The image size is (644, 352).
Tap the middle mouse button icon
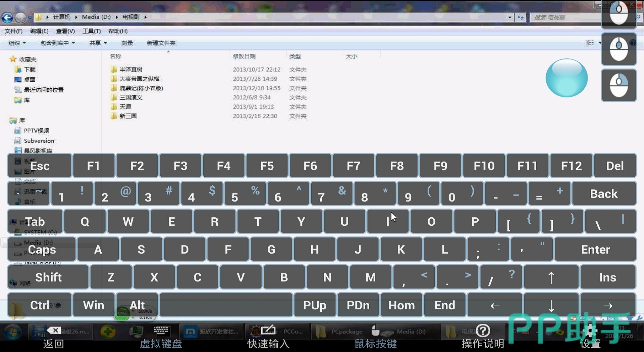[x=619, y=49]
